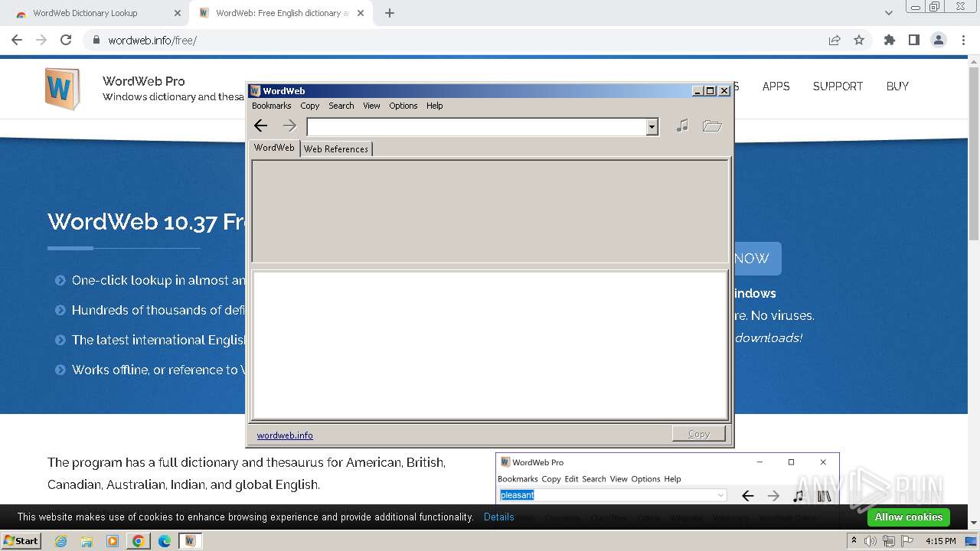Play pronunciation with the music note icon

682,126
